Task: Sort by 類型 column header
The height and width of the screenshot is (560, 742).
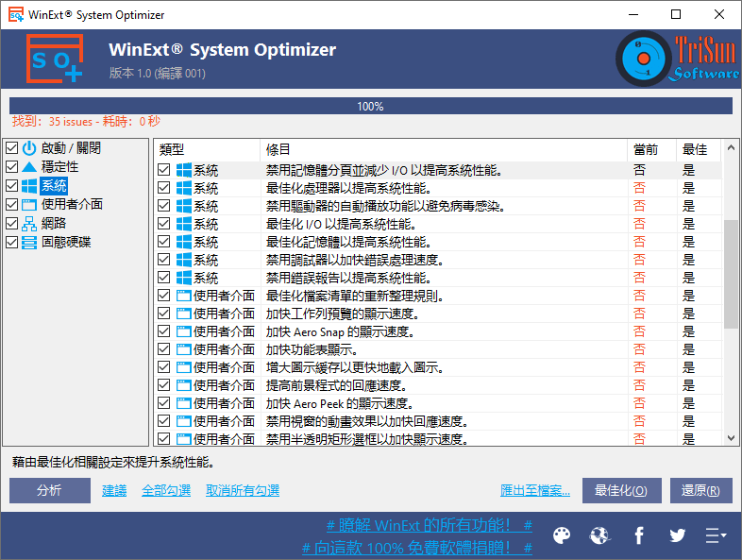Action: pyautogui.click(x=208, y=150)
